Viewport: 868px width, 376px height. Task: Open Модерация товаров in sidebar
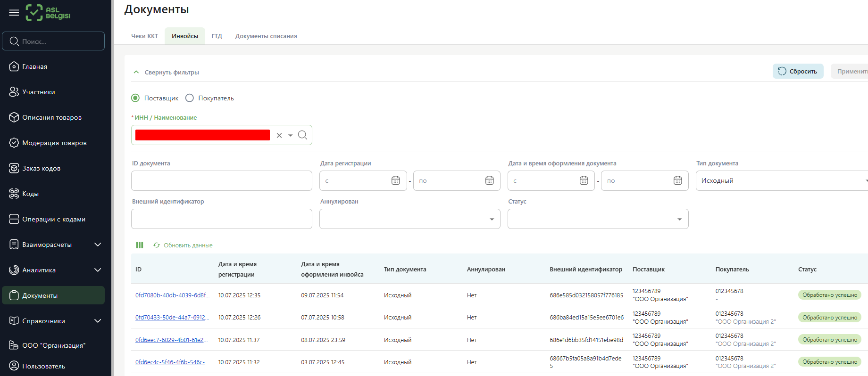pos(54,143)
